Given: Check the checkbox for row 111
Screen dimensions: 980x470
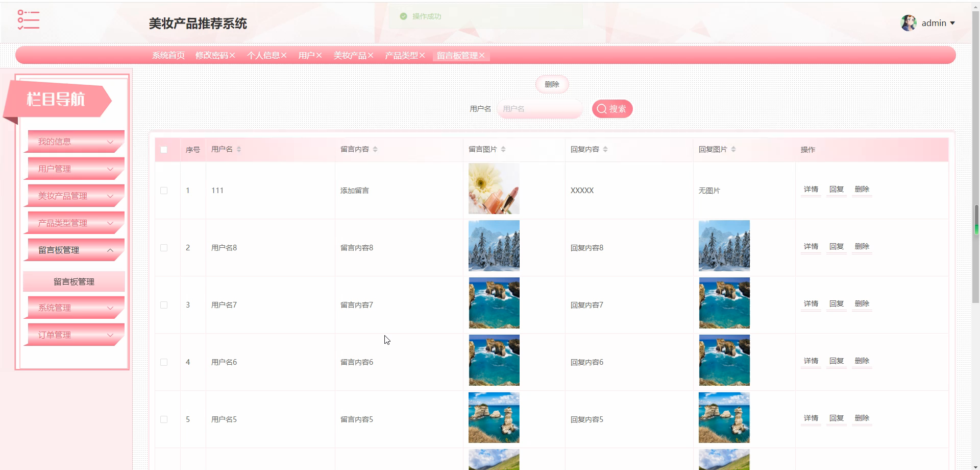Looking at the screenshot, I should (164, 191).
